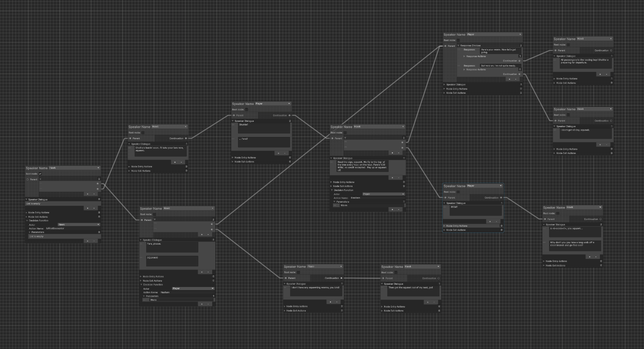Expand Node Entry Actions on the "What?" node
The image size is (644, 349).
[445, 226]
